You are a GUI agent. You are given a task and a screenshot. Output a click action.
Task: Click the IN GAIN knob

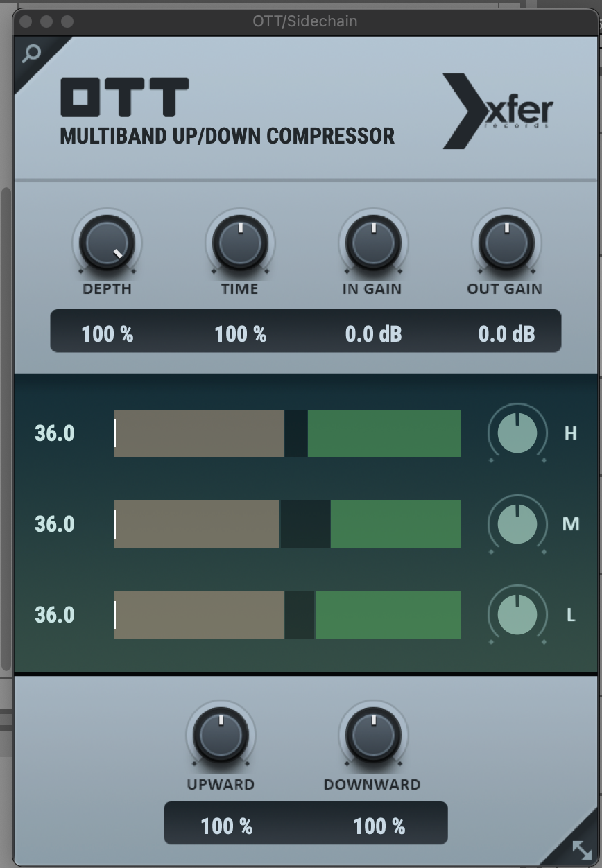pos(373,243)
